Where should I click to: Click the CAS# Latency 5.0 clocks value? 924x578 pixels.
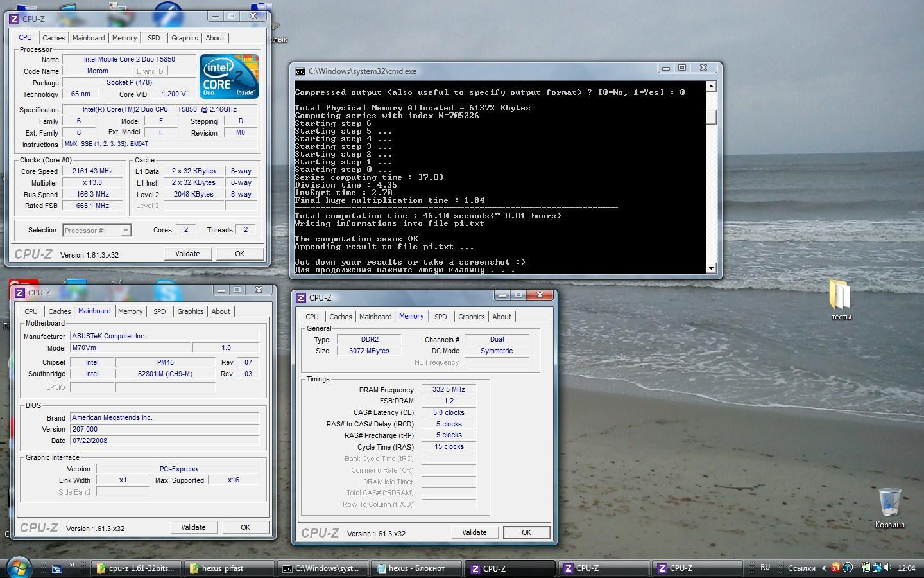[449, 412]
